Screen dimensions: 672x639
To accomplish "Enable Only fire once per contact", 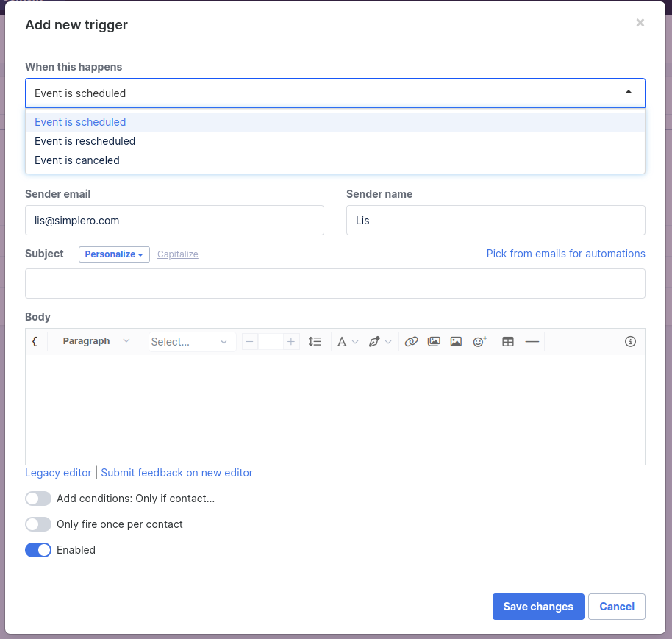I will click(38, 524).
